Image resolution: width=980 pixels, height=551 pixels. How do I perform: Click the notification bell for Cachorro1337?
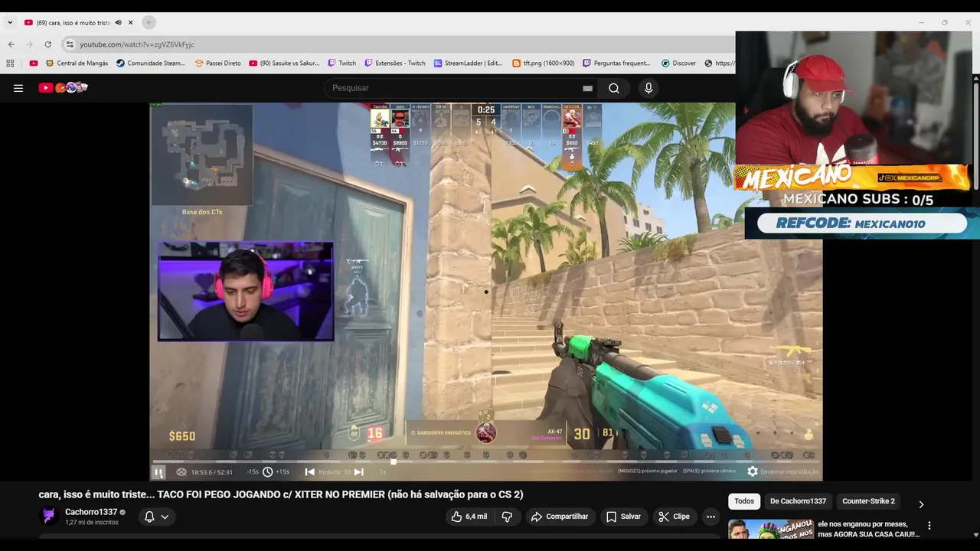149,517
